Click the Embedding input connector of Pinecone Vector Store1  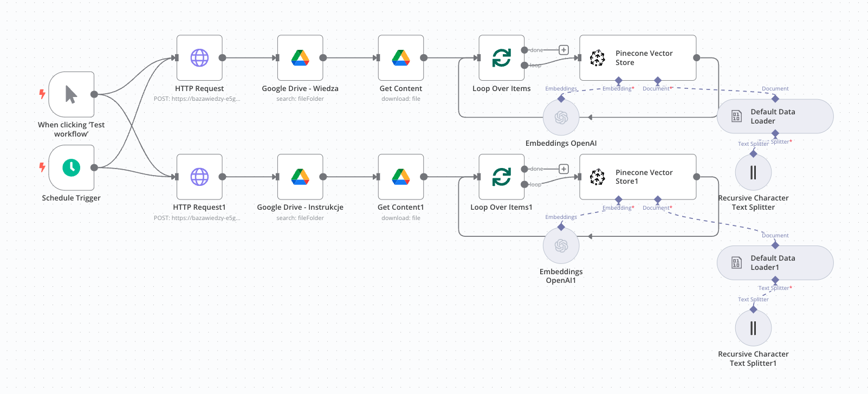click(x=619, y=199)
